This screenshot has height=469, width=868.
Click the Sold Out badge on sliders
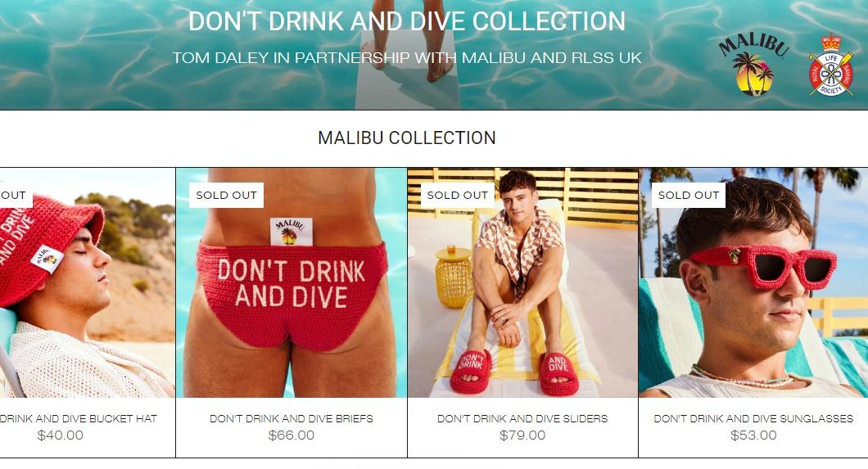[457, 196]
